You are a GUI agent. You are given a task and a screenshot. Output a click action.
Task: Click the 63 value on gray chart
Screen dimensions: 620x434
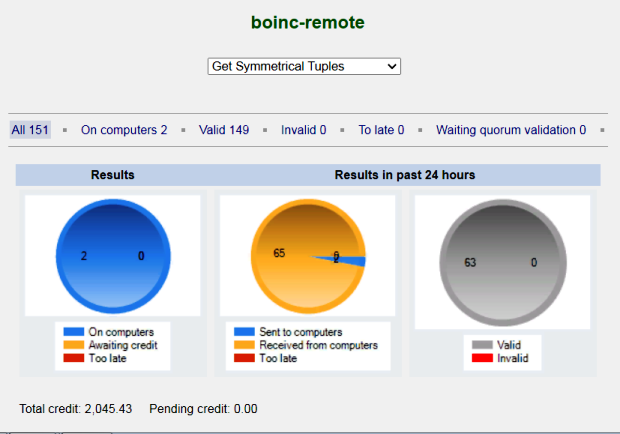pos(470,262)
